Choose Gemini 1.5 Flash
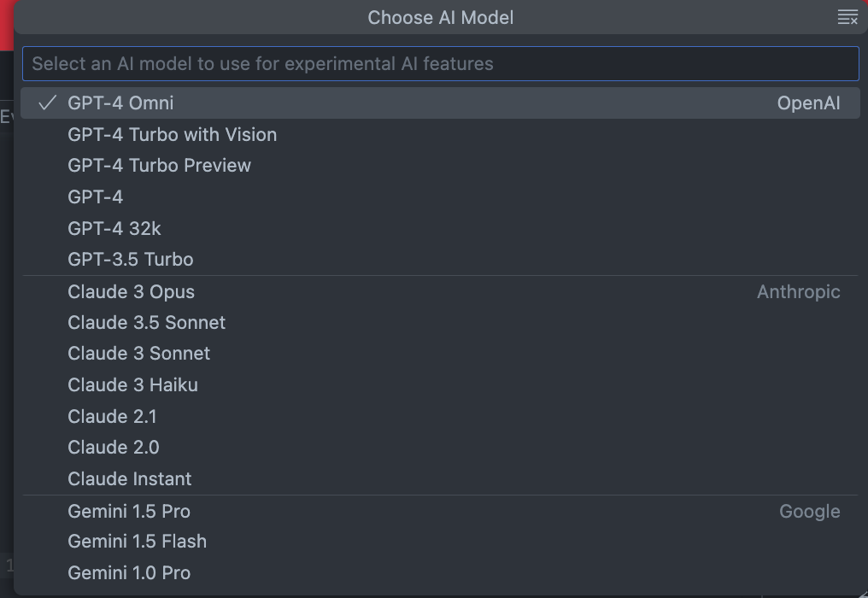 click(137, 542)
